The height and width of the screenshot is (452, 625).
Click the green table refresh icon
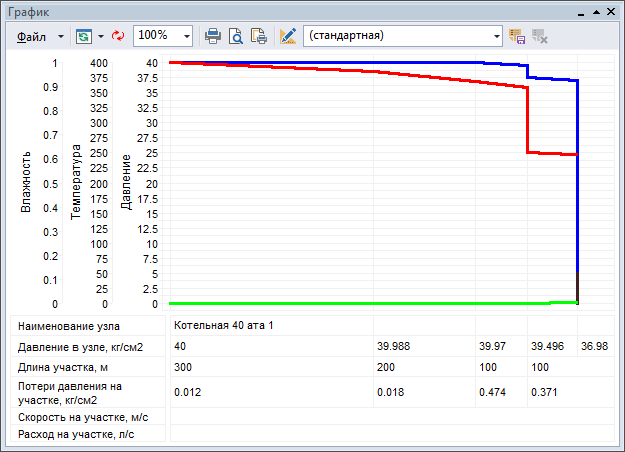(x=84, y=35)
